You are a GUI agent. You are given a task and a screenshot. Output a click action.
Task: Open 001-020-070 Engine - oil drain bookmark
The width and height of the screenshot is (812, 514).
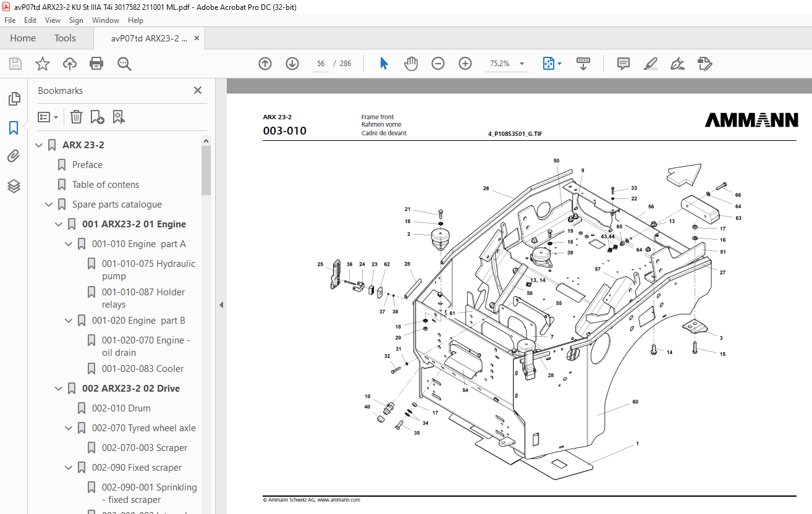coord(146,347)
